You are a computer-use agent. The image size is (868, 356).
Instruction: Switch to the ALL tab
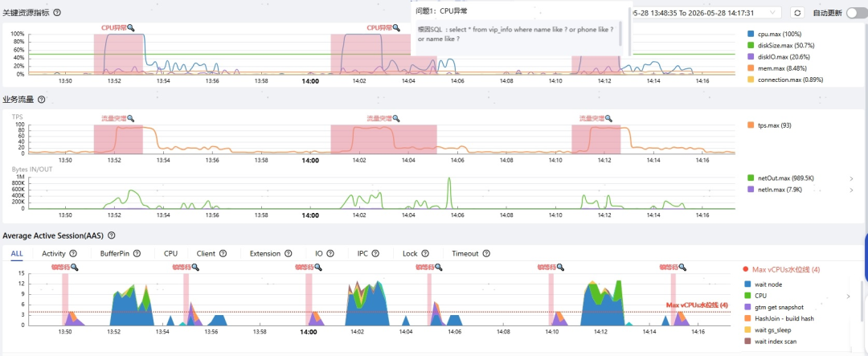(17, 254)
